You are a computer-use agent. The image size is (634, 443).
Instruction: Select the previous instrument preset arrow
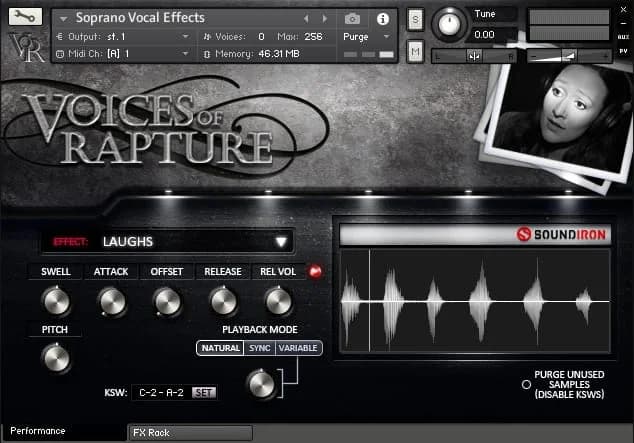[306, 19]
